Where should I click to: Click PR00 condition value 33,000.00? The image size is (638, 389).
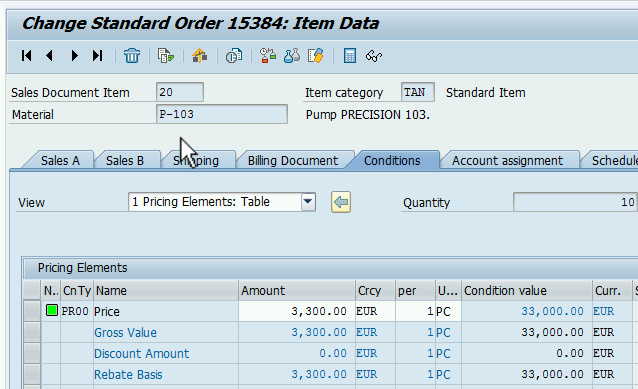pyautogui.click(x=527, y=311)
